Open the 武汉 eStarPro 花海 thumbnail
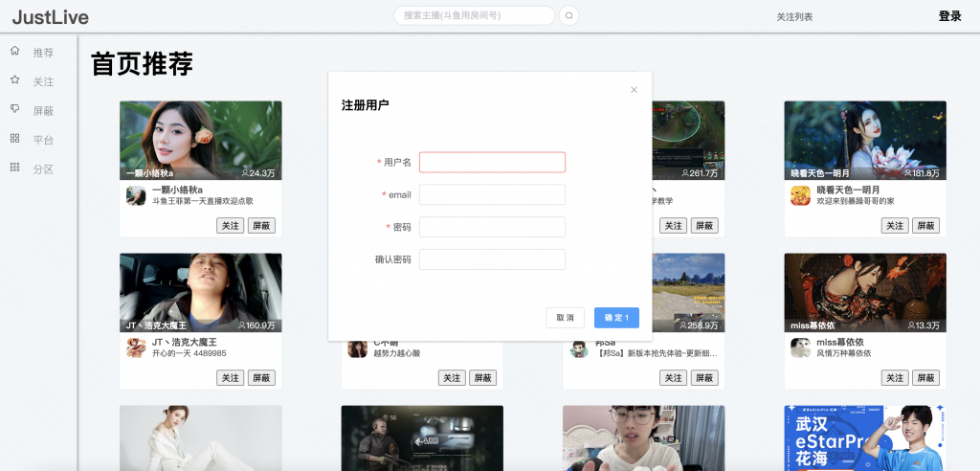 coord(865,437)
